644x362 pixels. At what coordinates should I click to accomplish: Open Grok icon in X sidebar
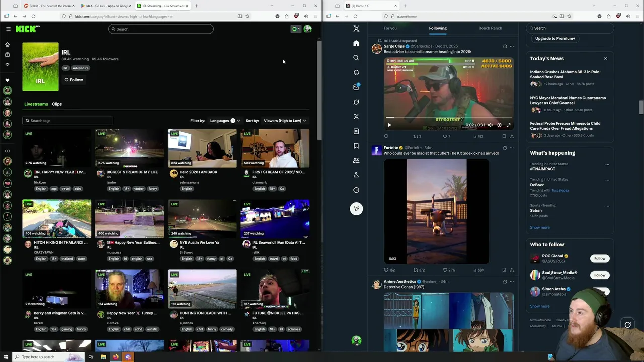coord(356,102)
